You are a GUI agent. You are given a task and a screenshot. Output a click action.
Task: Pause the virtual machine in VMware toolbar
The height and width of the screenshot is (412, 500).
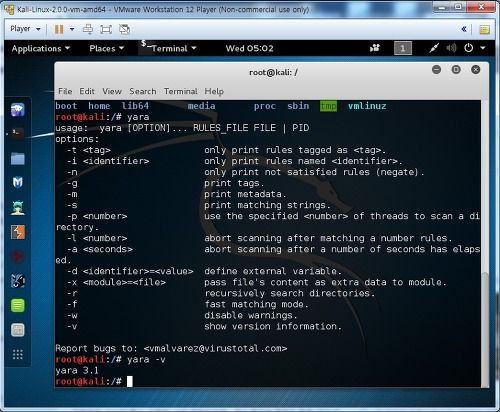(x=59, y=29)
